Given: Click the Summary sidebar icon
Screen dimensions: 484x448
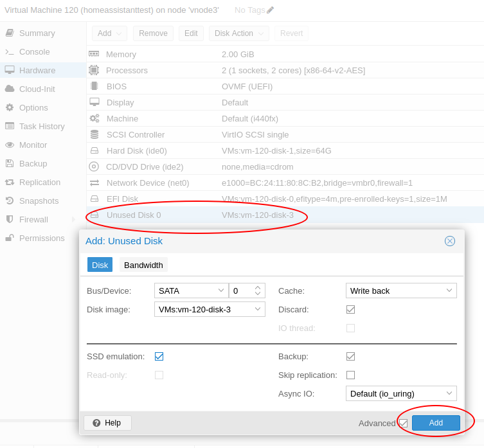Looking at the screenshot, I should tap(10, 33).
